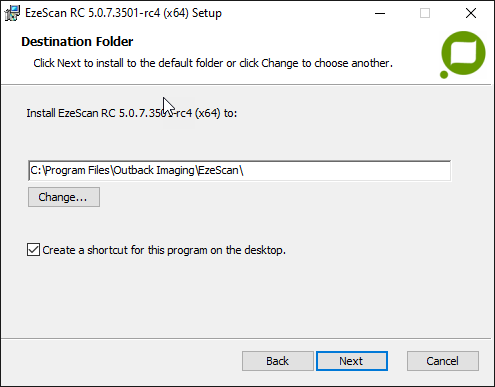Click the 'Install EzeScan RC ... to:' label

click(x=132, y=113)
